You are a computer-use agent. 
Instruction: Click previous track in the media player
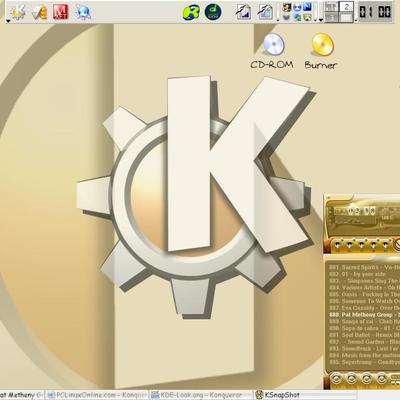[338, 245]
